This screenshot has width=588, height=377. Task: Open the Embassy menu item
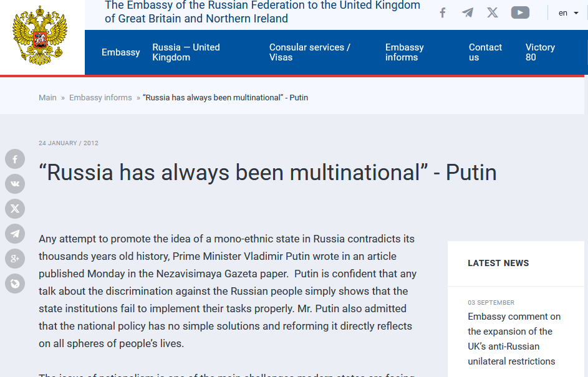pyautogui.click(x=121, y=52)
